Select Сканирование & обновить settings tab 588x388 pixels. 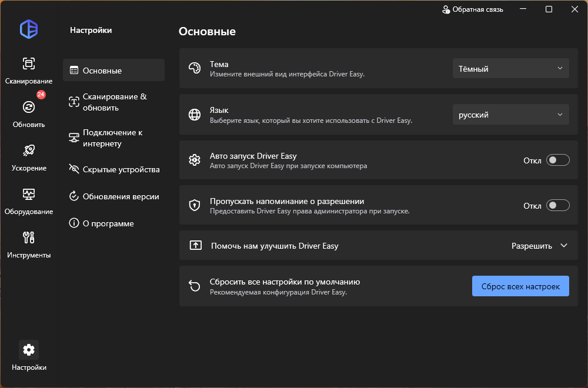pyautogui.click(x=113, y=102)
